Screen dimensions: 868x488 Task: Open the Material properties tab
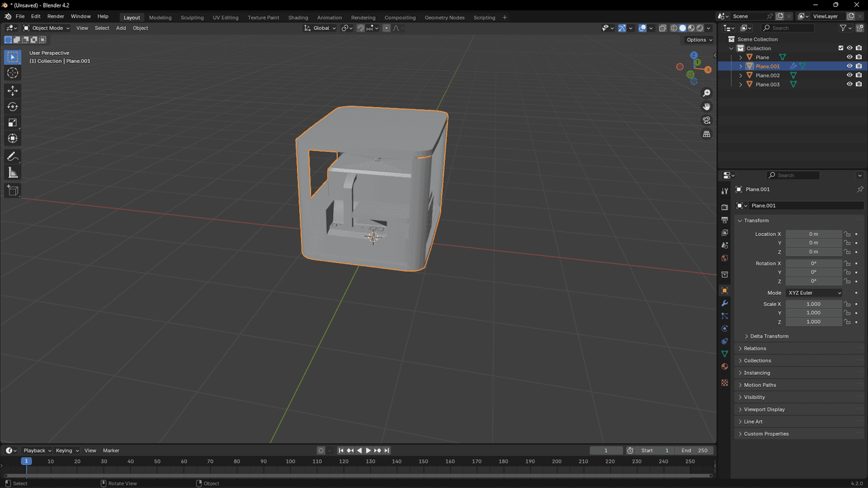pos(724,367)
